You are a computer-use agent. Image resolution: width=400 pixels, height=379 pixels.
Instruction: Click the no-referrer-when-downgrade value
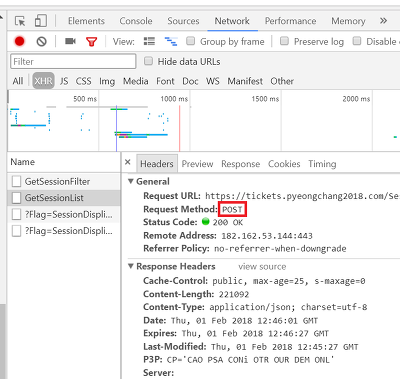(x=280, y=249)
